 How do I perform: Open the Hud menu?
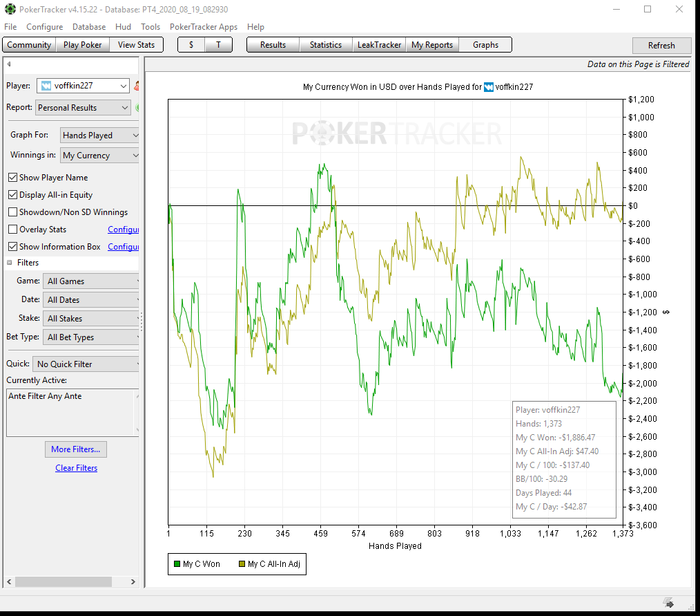coord(123,27)
